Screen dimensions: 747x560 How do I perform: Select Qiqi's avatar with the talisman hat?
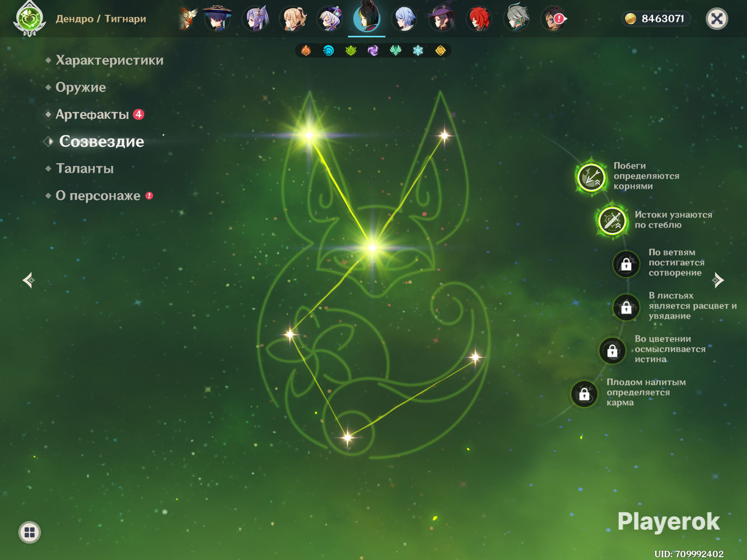(x=330, y=18)
